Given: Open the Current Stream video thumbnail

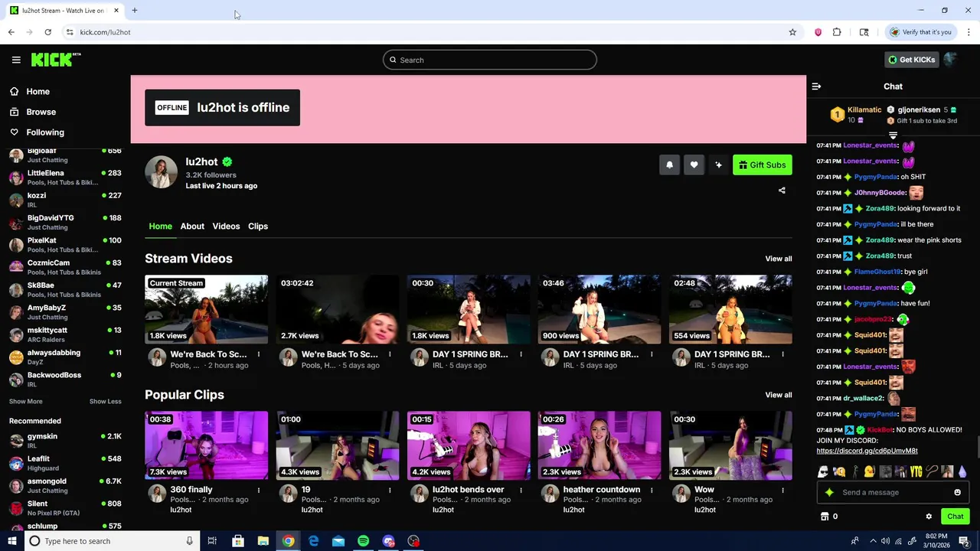Looking at the screenshot, I should 207,309.
